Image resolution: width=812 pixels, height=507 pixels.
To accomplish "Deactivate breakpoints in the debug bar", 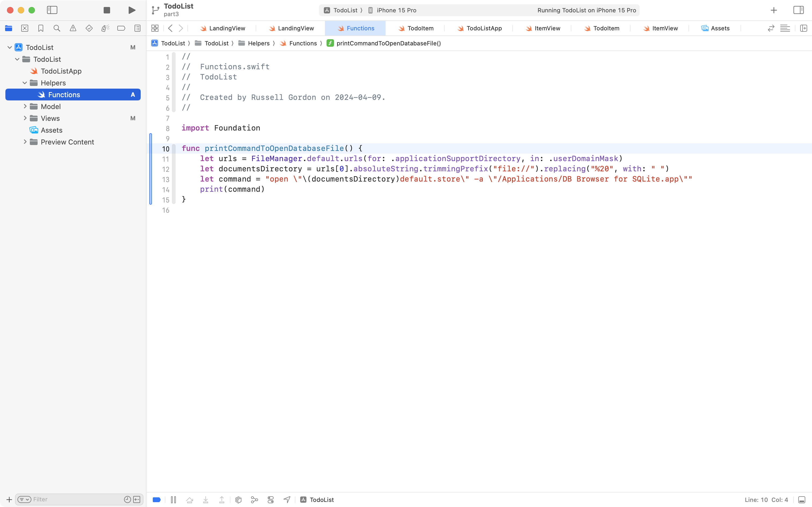I will coord(157,499).
